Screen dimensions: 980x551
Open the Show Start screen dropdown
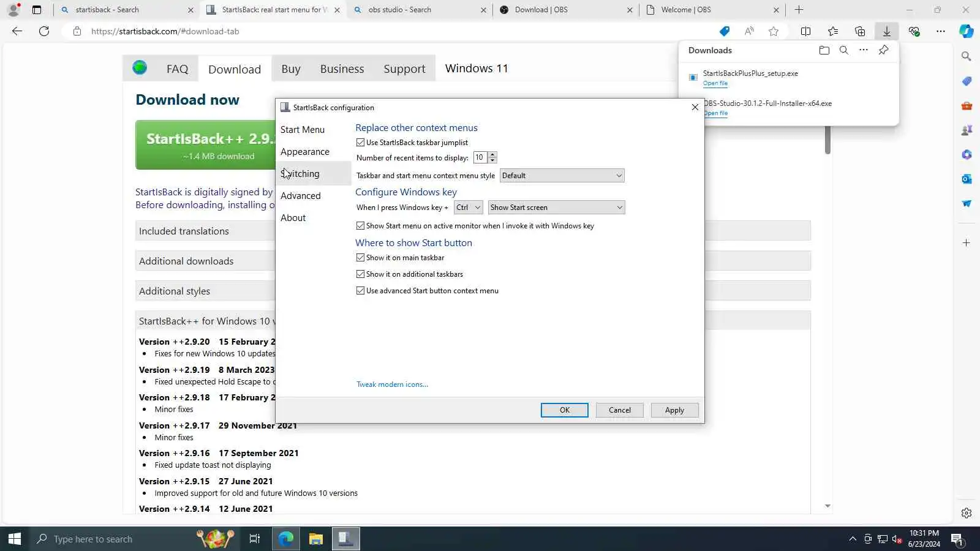[557, 208]
